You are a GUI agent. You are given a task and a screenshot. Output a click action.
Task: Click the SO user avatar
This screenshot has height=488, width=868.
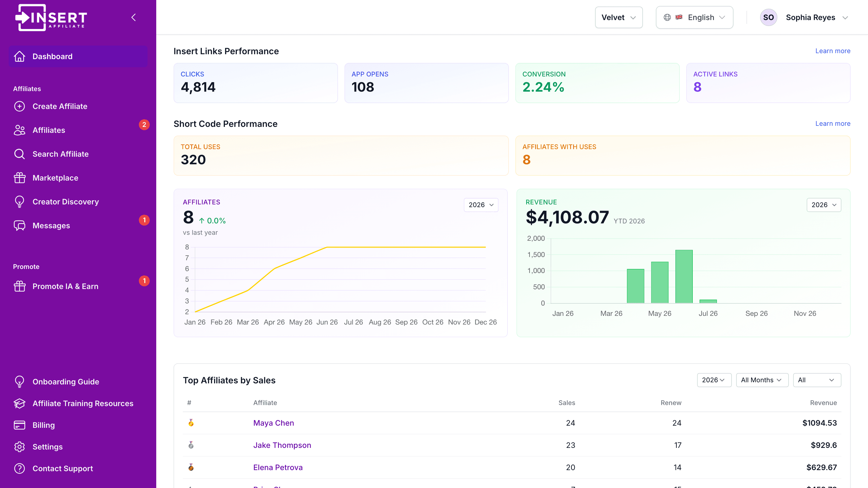point(768,18)
